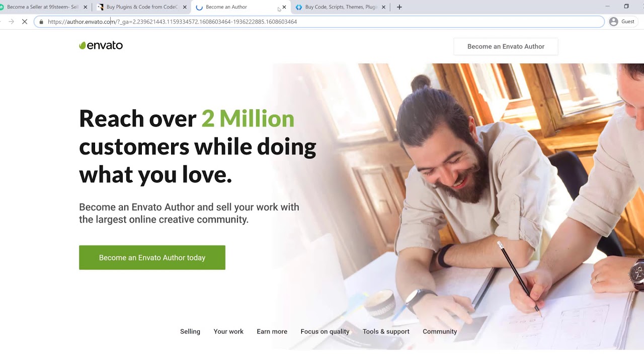This screenshot has height=362, width=644.
Task: Click Become an Envato Author today button
Action: point(152,257)
